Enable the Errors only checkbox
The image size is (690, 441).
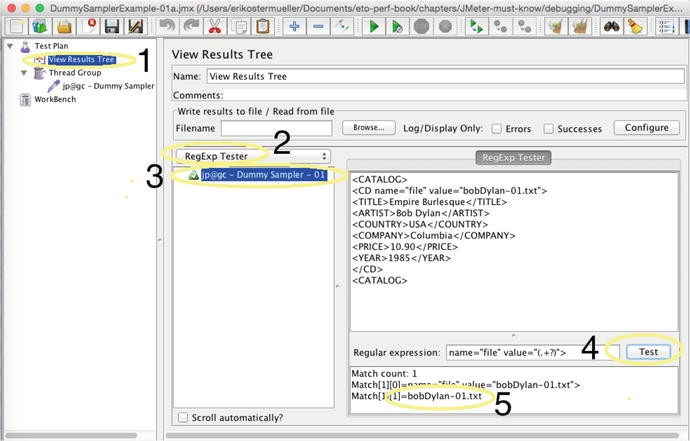[x=496, y=129]
